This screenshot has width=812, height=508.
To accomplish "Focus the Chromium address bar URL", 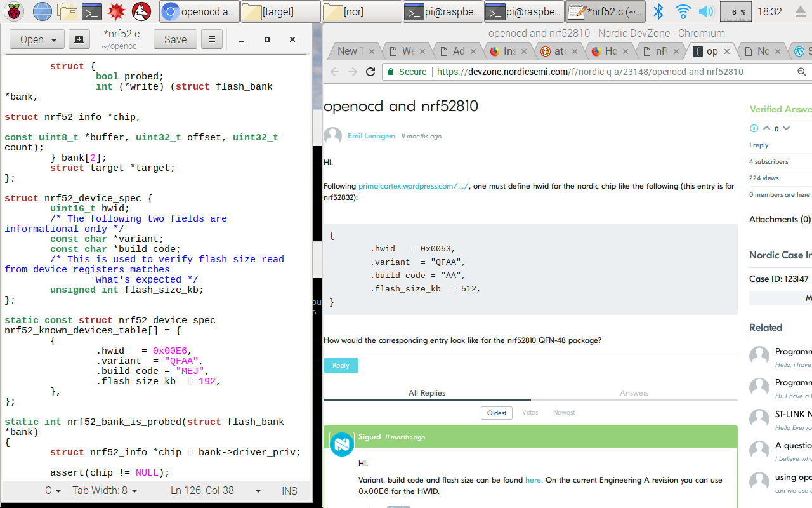I will [x=590, y=72].
